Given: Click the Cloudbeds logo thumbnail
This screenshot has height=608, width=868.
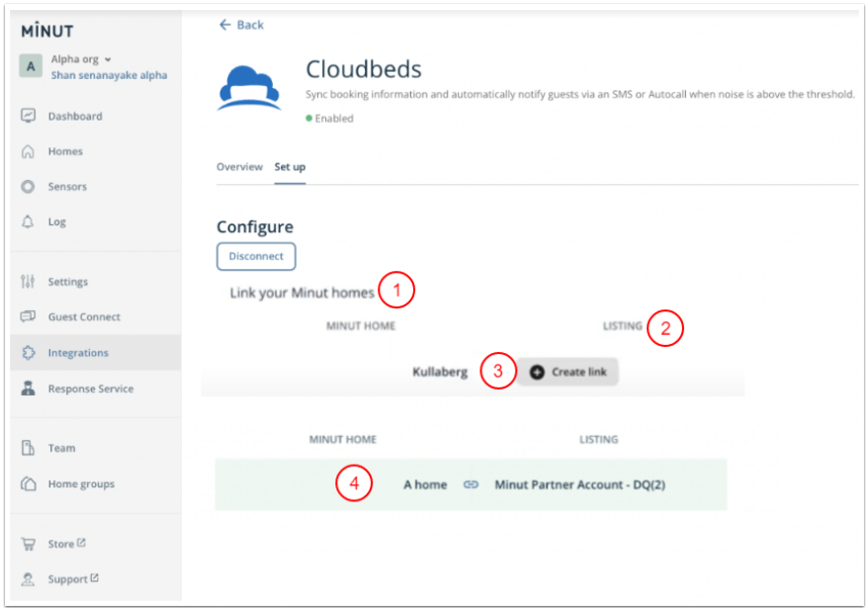Looking at the screenshot, I should click(249, 87).
